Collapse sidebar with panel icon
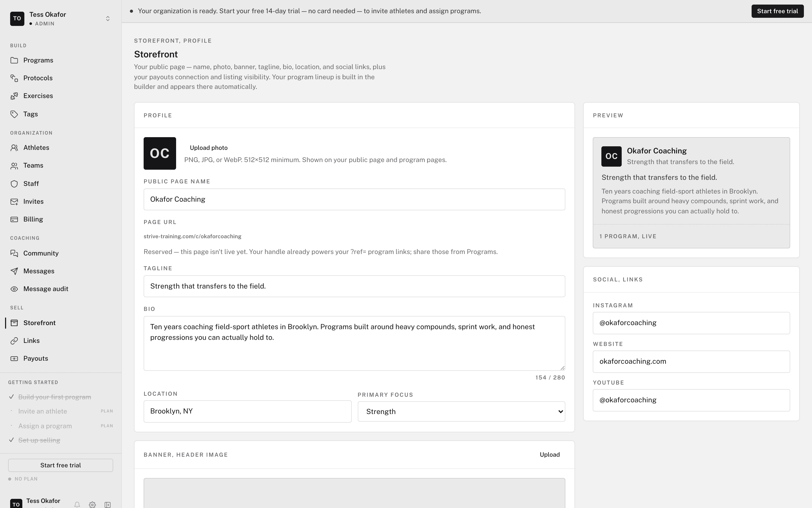The height and width of the screenshot is (508, 812). click(x=107, y=504)
